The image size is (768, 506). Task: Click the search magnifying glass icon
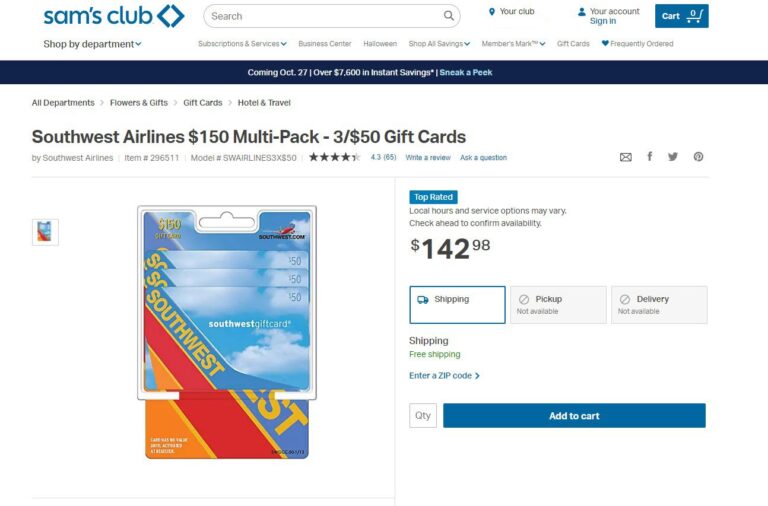pyautogui.click(x=449, y=16)
